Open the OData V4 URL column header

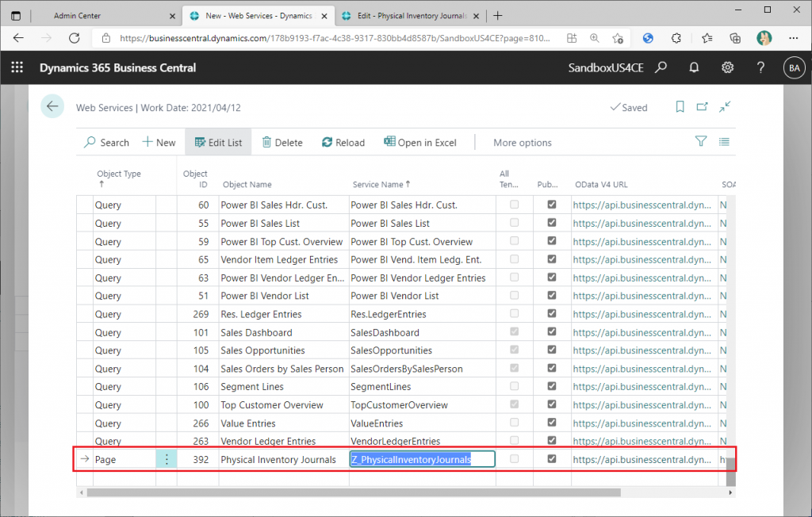tap(601, 185)
